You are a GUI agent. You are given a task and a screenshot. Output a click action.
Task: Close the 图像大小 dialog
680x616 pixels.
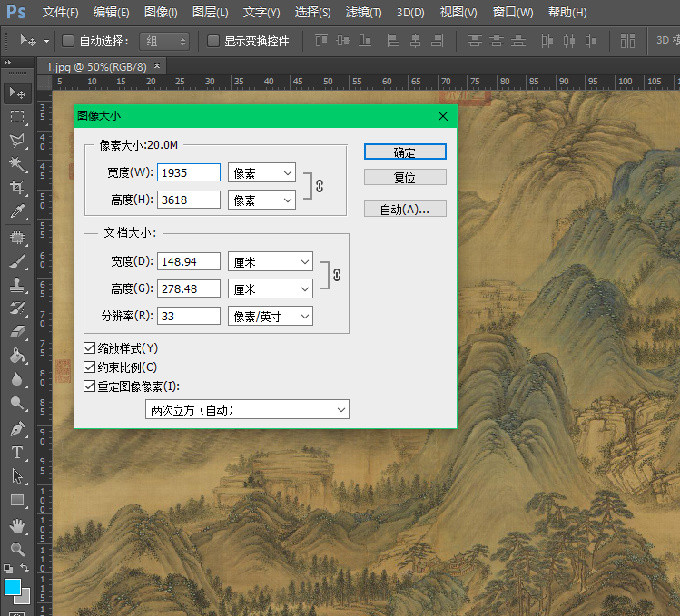(443, 116)
